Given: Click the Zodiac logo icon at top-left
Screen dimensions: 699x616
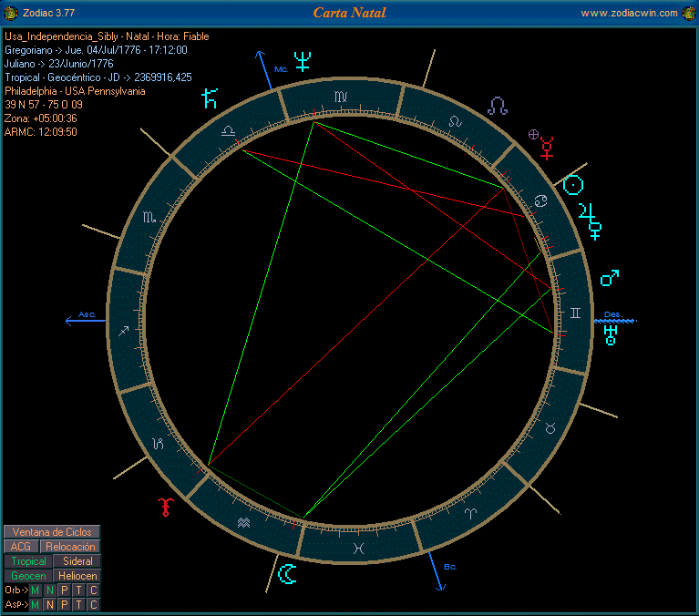Looking at the screenshot, I should click(x=11, y=14).
